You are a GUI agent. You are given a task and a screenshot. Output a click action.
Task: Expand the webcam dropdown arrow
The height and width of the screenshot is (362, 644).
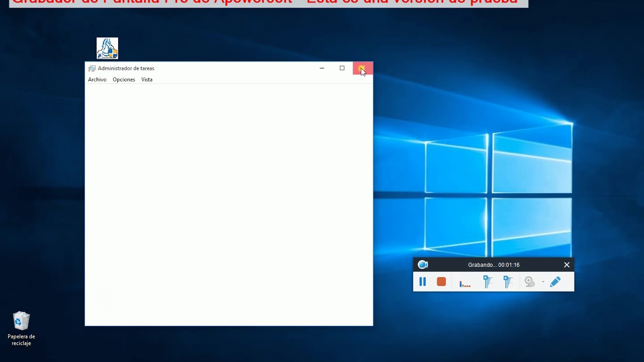[543, 282]
